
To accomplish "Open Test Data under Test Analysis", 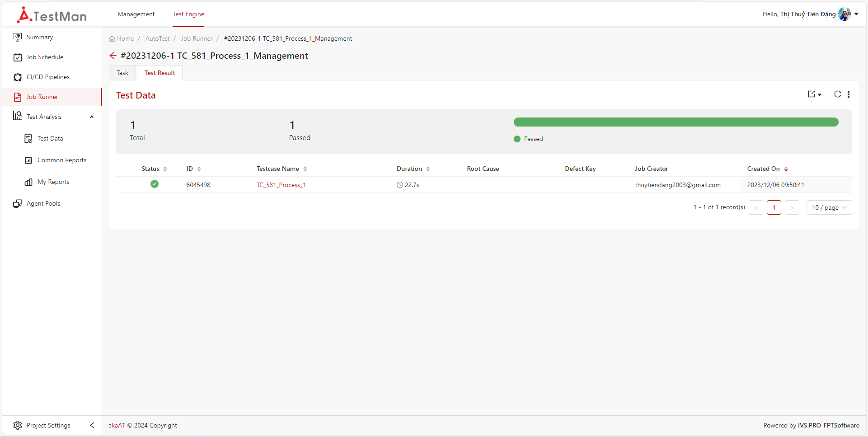I will point(50,138).
